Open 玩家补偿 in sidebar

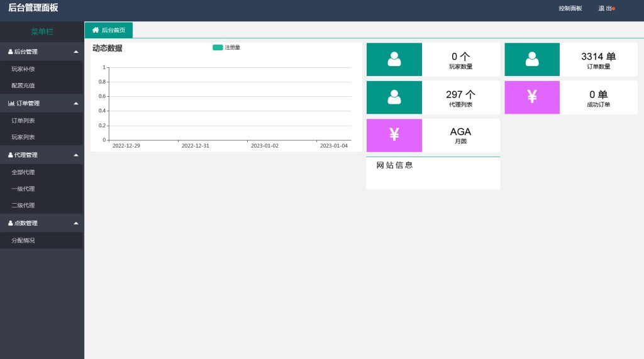pos(23,69)
